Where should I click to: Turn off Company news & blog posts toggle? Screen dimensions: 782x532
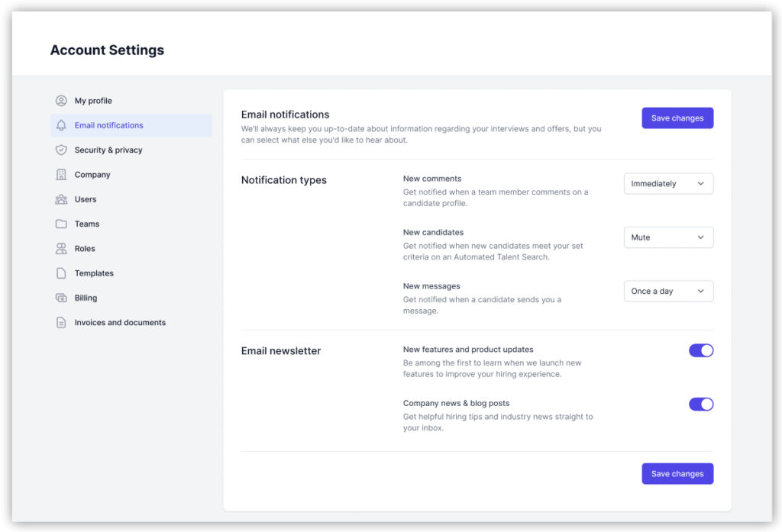(700, 404)
